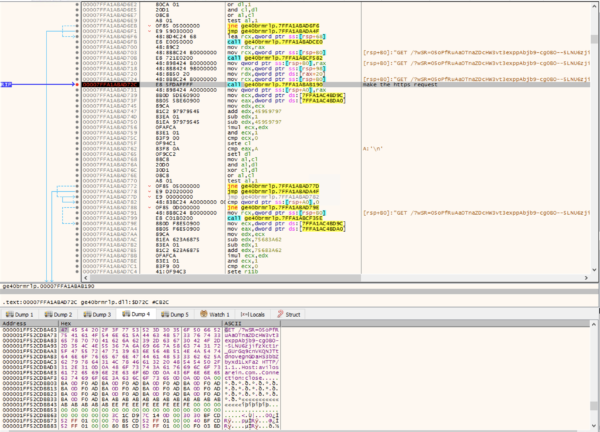The image size is (600, 432).
Task: Toggle breakpoint dot for address 00007FFA1ABAD6FB
Action: [x=77, y=42]
